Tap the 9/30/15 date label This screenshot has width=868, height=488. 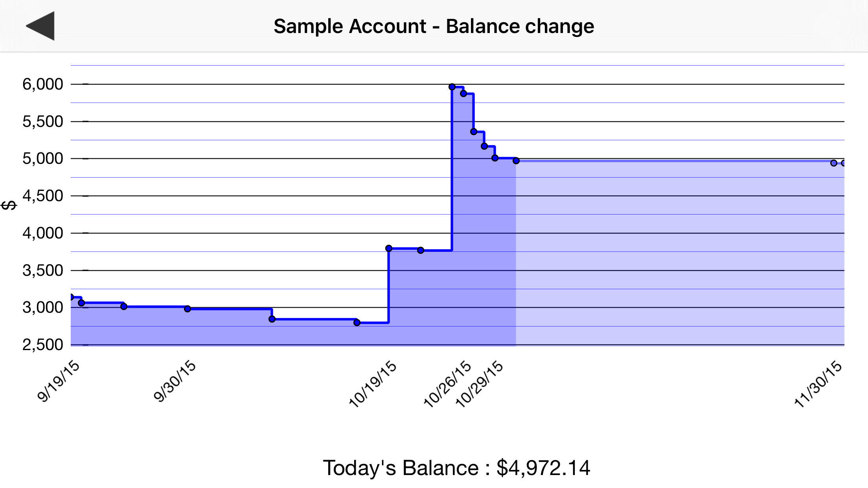pyautogui.click(x=175, y=381)
